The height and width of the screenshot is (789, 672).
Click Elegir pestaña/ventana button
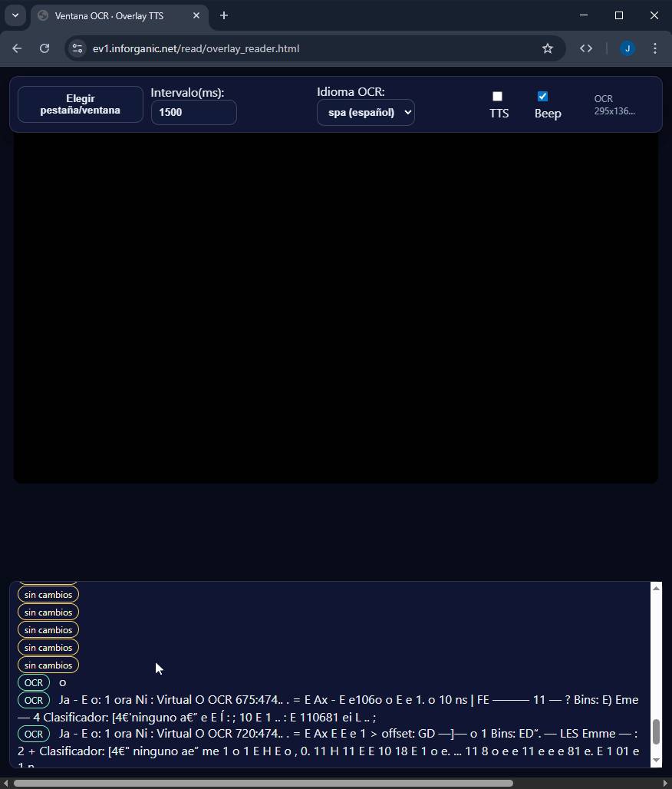click(x=81, y=104)
